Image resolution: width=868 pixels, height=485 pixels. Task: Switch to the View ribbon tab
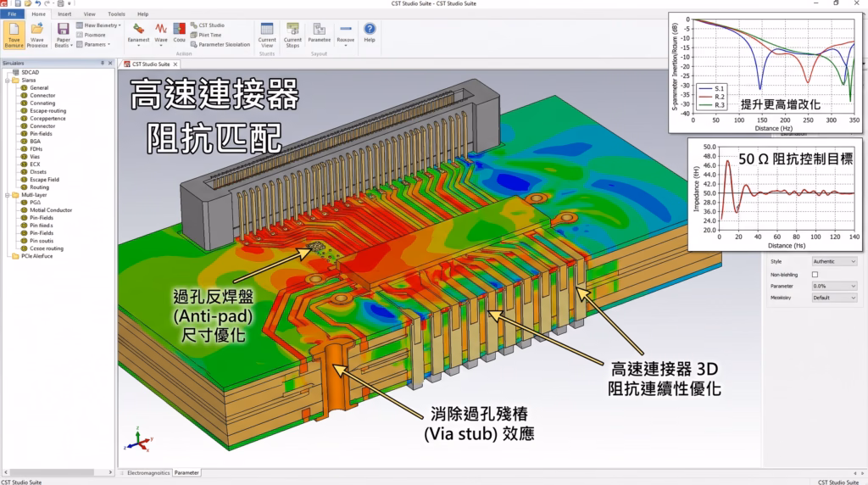point(89,14)
